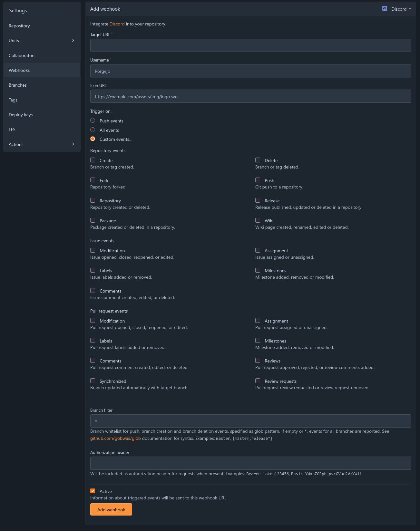
Task: Open LFS settings
Action: click(42, 130)
